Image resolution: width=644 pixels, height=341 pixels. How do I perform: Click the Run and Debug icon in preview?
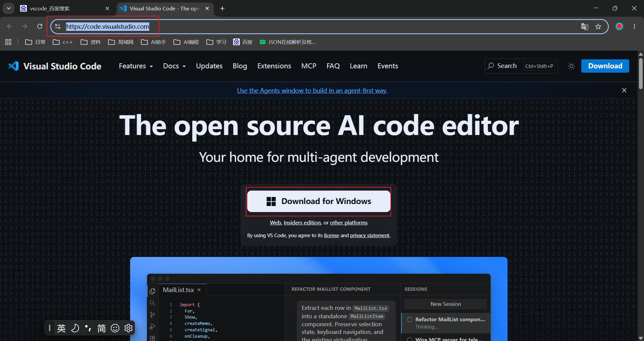[152, 327]
